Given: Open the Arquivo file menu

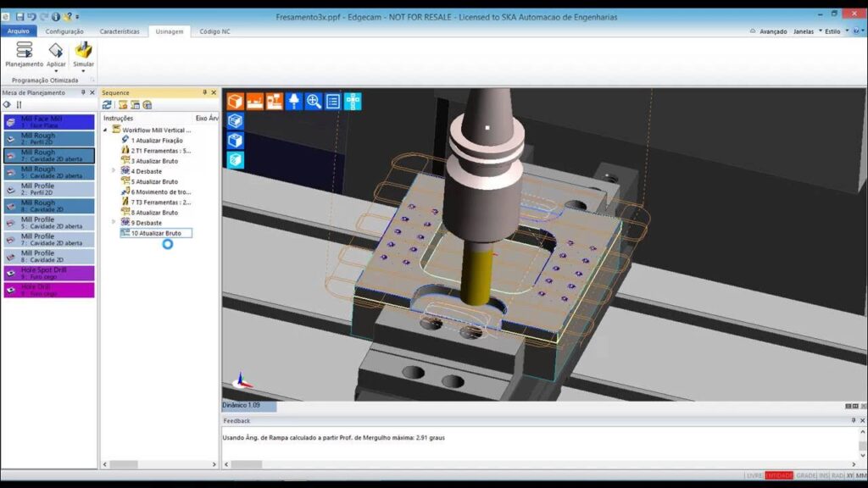Looking at the screenshot, I should point(18,31).
